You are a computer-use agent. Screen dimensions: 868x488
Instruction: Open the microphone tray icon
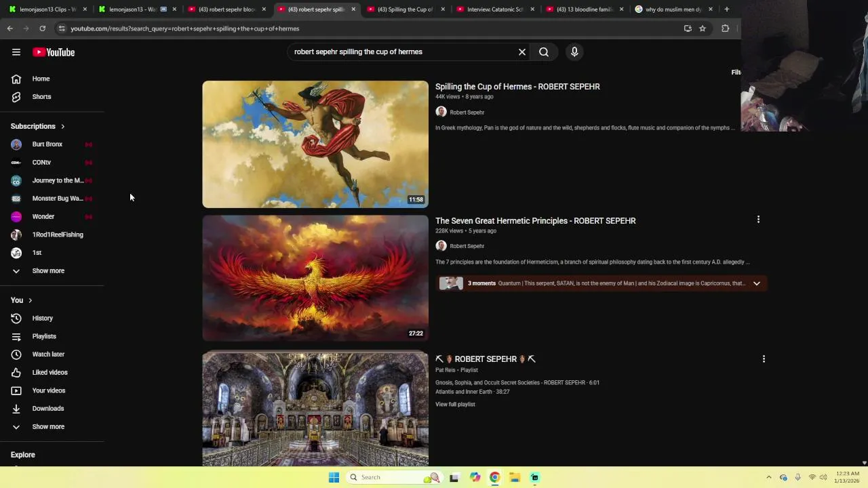click(797, 477)
